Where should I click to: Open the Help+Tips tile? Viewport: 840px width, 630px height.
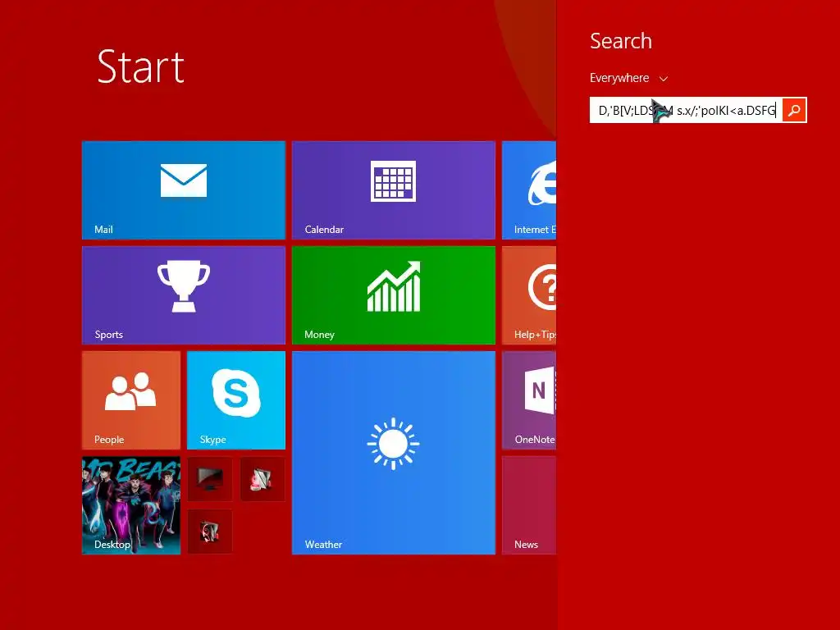(529, 295)
